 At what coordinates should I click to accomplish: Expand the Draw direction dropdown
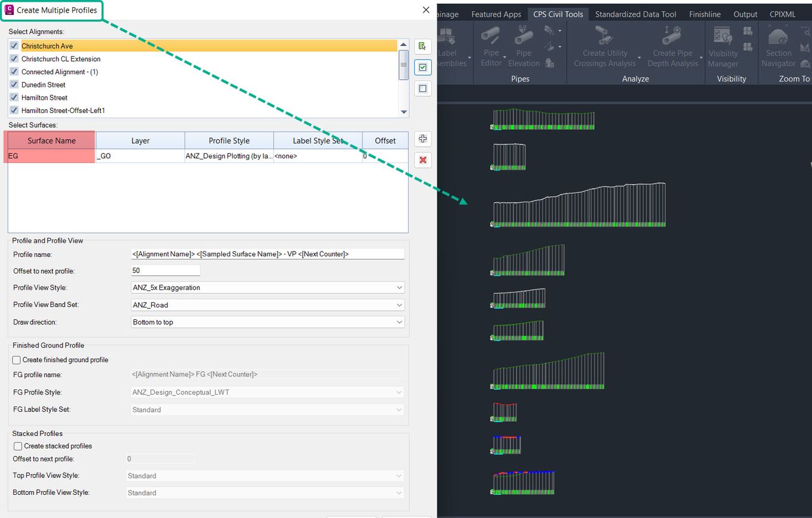click(x=400, y=322)
